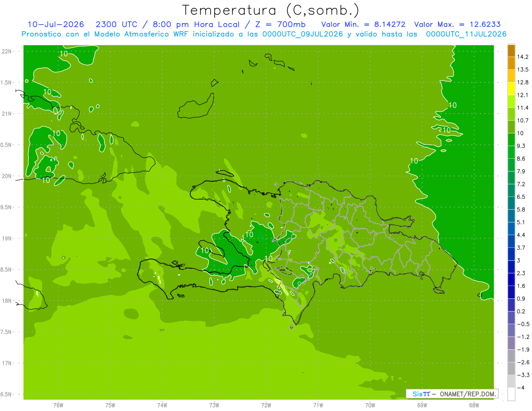Click the 'Valor Max. = 12.6233' value
This screenshot has width=532, height=411.
click(457, 24)
